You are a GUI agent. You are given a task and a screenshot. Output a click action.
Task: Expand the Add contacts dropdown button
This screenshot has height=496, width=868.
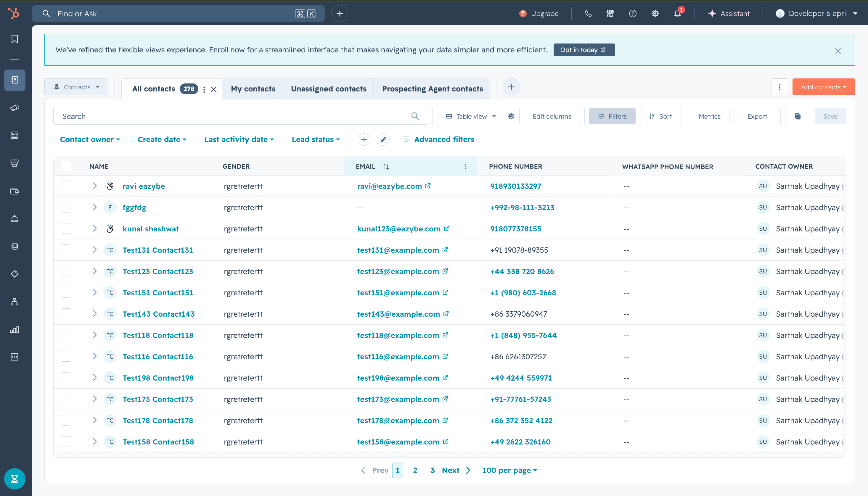pos(824,87)
